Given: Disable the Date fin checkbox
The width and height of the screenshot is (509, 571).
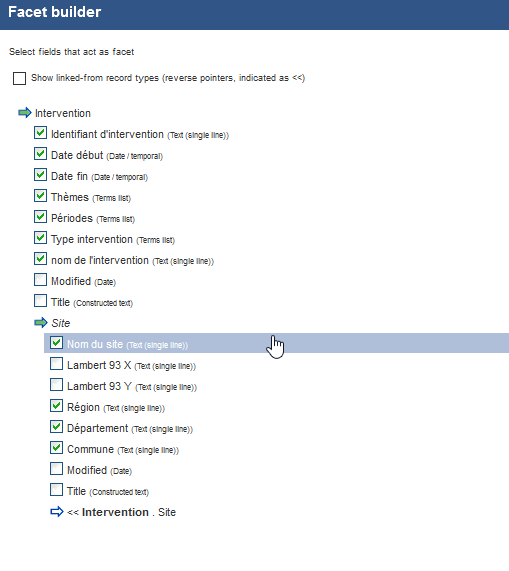Looking at the screenshot, I should (40, 174).
